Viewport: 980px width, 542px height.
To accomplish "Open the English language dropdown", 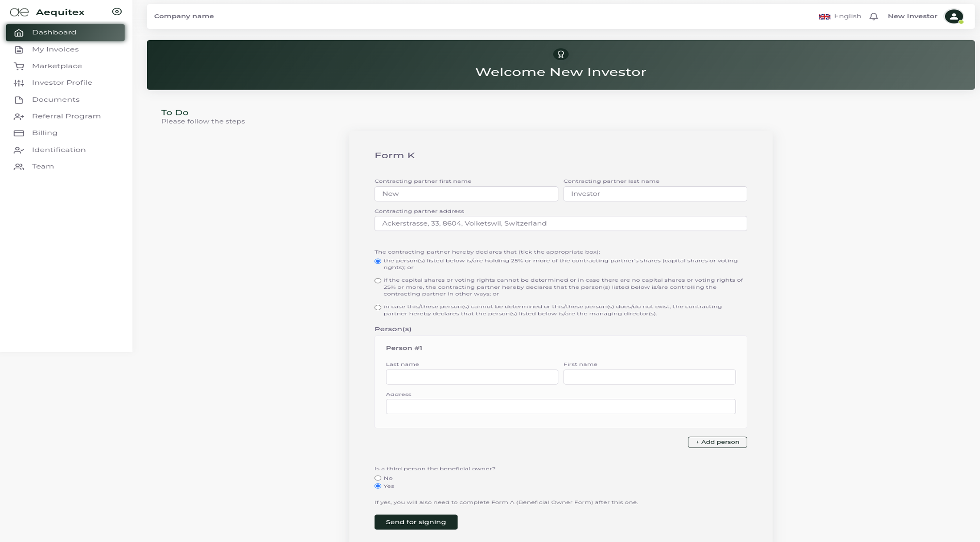I will (x=840, y=16).
